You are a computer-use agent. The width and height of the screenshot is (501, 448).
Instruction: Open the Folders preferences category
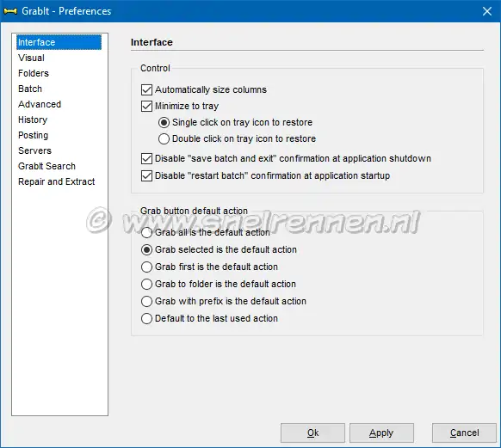pos(34,73)
